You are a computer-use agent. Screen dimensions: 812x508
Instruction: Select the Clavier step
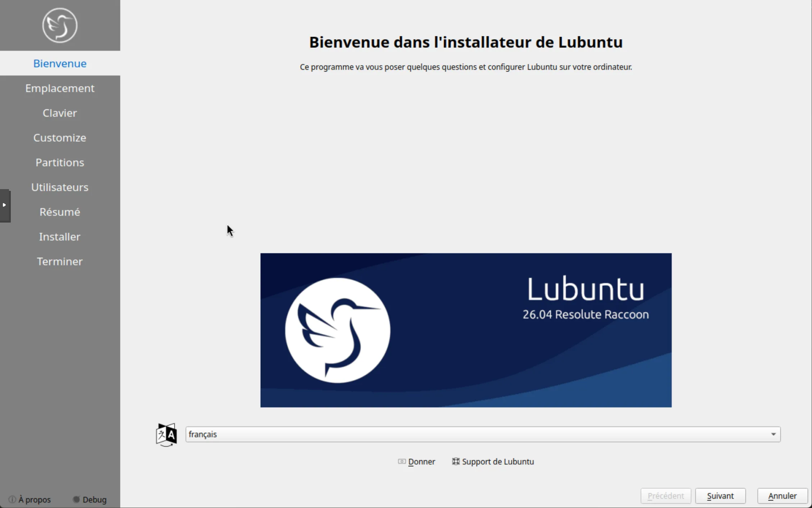coord(60,113)
